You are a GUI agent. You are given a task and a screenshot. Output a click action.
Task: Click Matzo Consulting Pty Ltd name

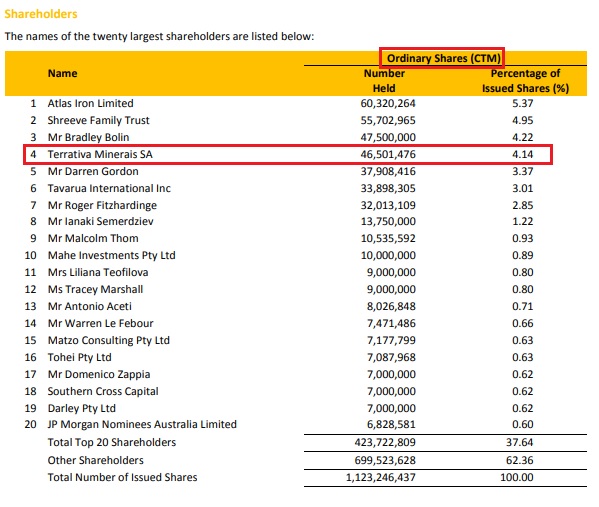[108, 340]
